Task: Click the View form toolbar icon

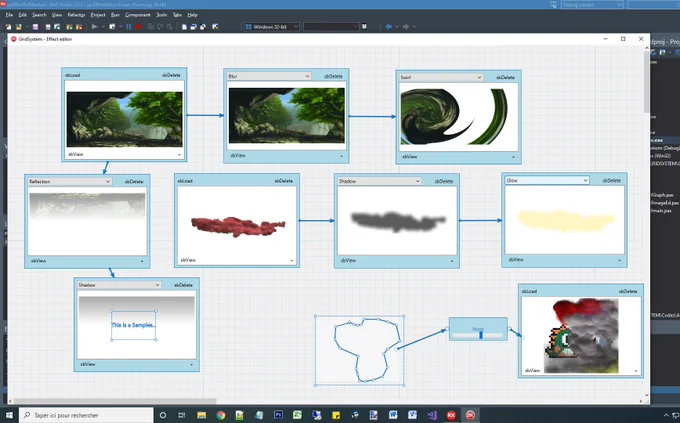Action: [x=193, y=26]
